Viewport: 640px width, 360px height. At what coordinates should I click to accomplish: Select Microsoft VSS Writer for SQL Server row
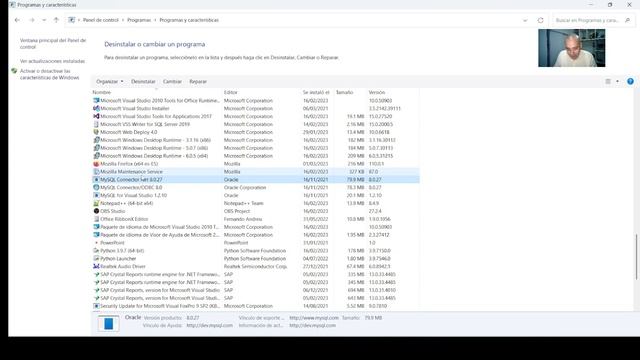point(256,124)
